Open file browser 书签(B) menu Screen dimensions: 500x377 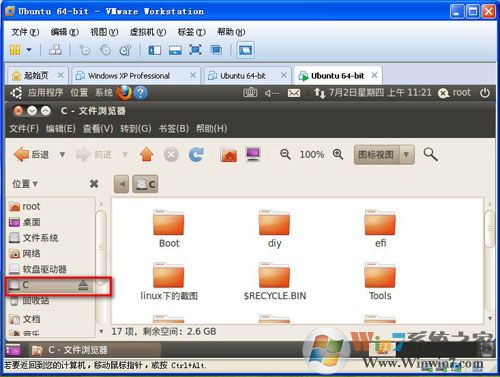tap(174, 128)
